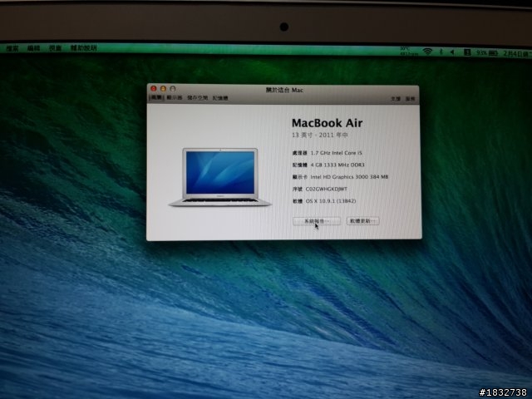The image size is (532, 399).
Task: Click the 軟體更新 software update button
Action: pyautogui.click(x=362, y=221)
